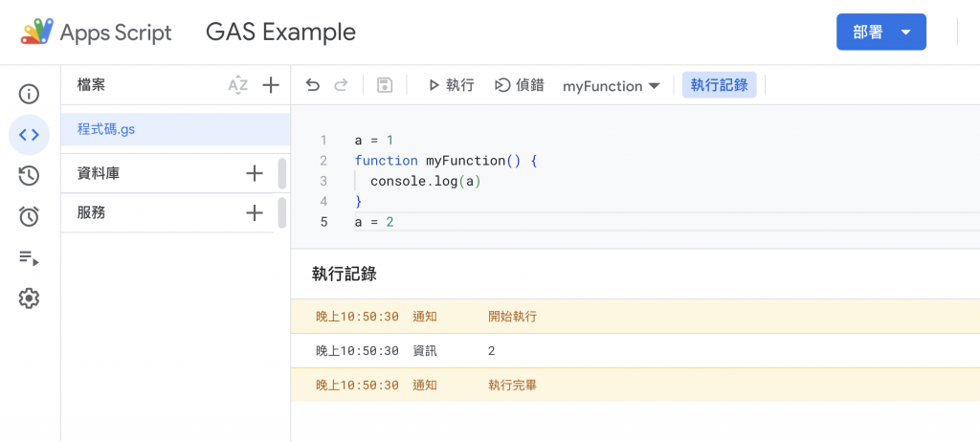Viewport: 980px width, 442px height.
Task: Open Project Settings gear icon
Action: click(29, 298)
